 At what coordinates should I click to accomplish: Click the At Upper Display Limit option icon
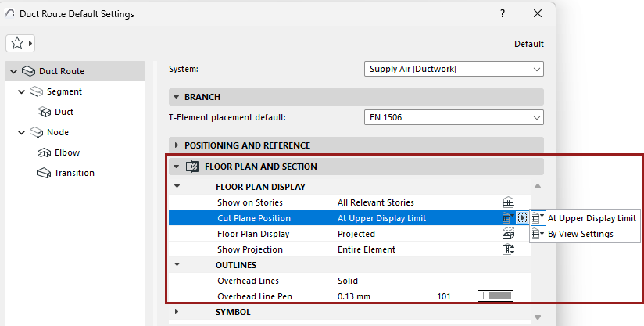[538, 218]
